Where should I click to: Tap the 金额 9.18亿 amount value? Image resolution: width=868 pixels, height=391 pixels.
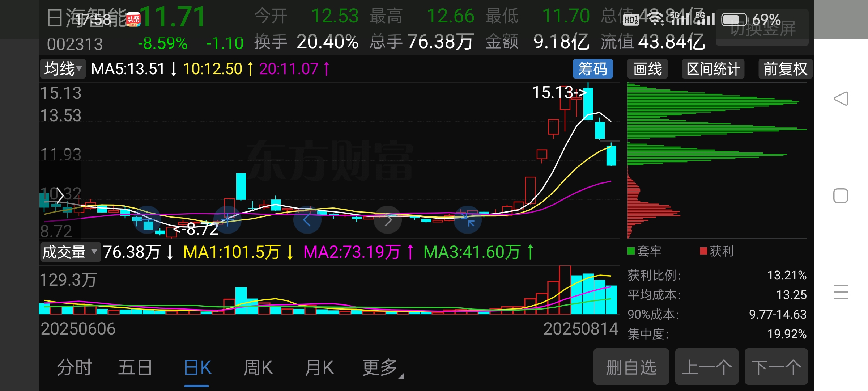coord(561,42)
